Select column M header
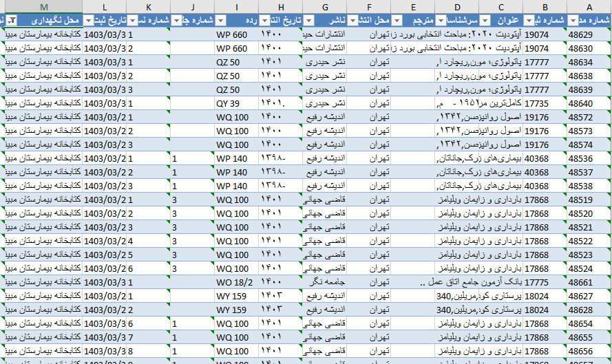This screenshot has width=612, height=364. tap(43, 6)
